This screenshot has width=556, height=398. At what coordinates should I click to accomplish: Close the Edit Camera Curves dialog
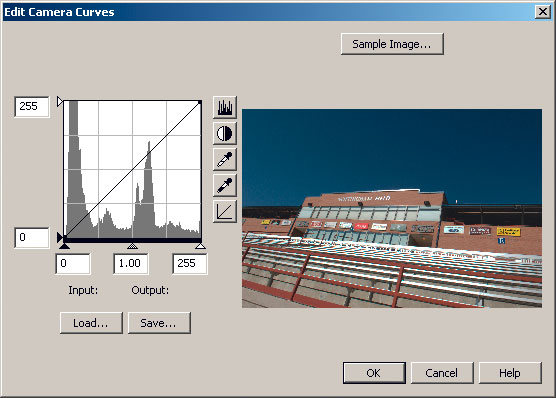point(543,12)
